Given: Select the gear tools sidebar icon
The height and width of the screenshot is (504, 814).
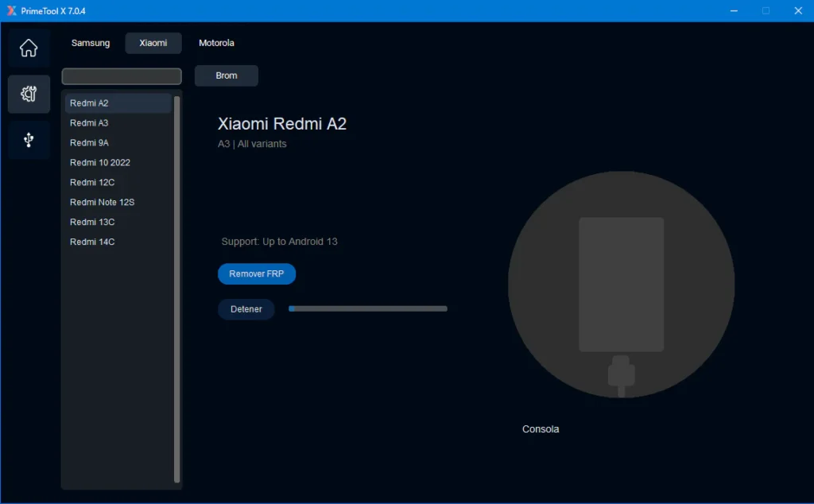Looking at the screenshot, I should click(29, 94).
